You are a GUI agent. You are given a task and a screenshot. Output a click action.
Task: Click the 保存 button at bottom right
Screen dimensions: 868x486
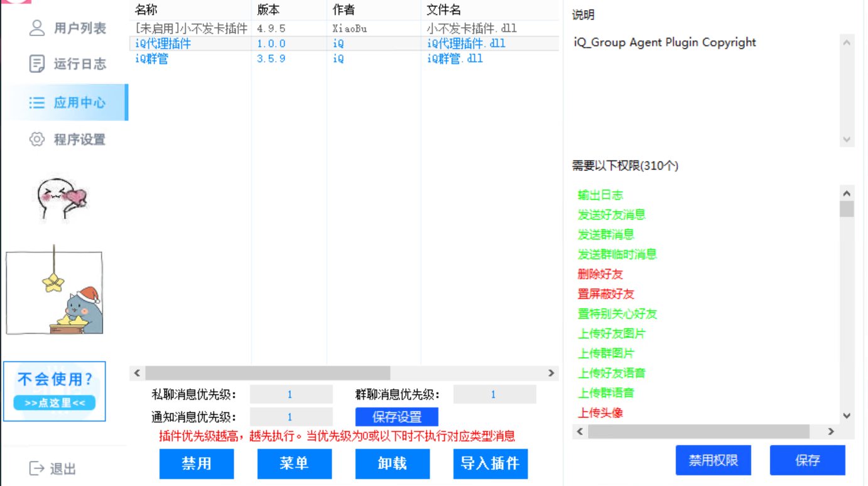(x=808, y=460)
